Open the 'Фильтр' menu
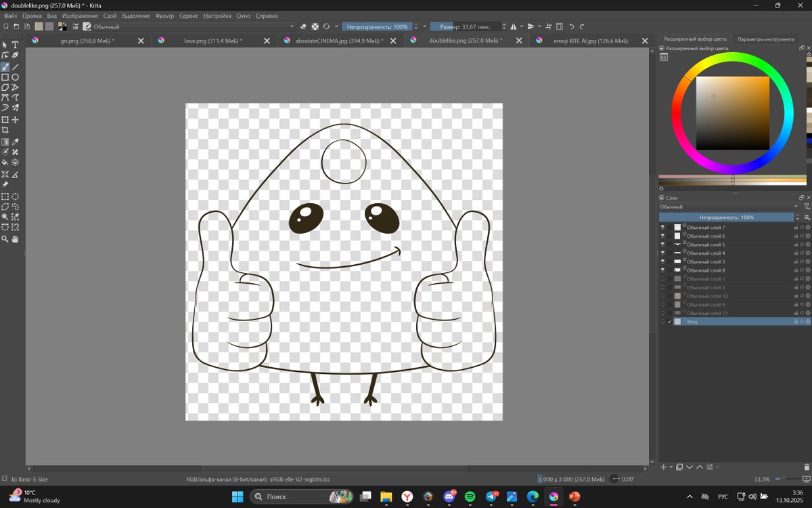The image size is (812, 508). 164,16
